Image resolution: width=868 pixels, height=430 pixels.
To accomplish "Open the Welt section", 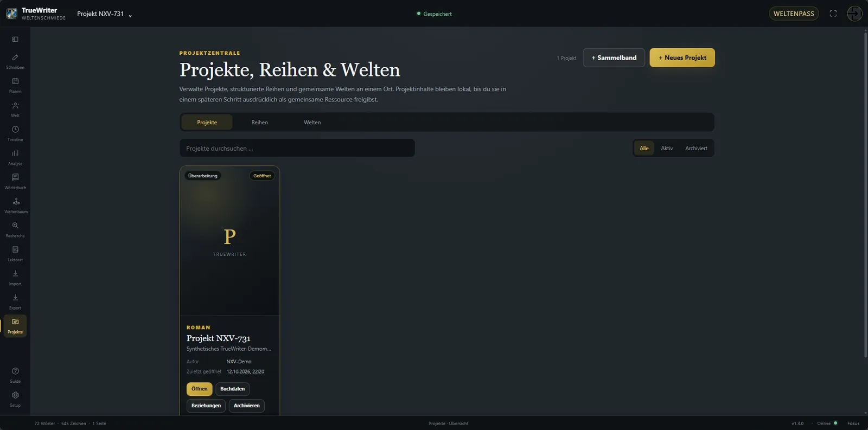I will click(15, 109).
